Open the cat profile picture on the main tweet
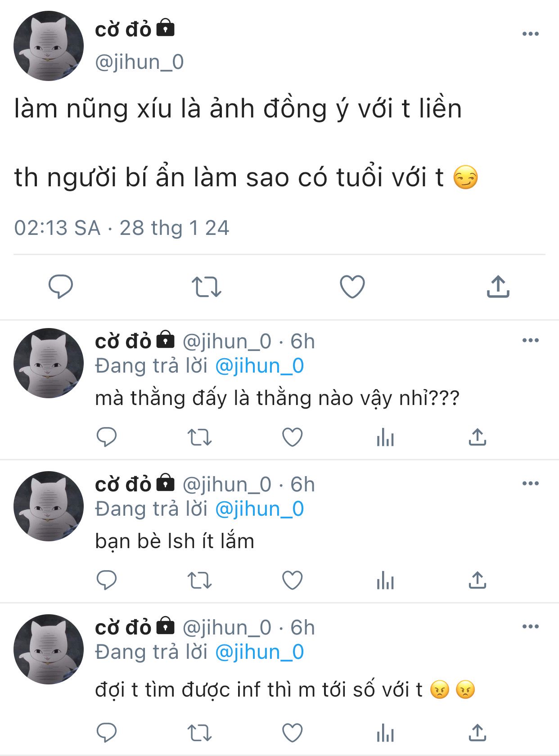This screenshot has width=559, height=756. [x=49, y=46]
